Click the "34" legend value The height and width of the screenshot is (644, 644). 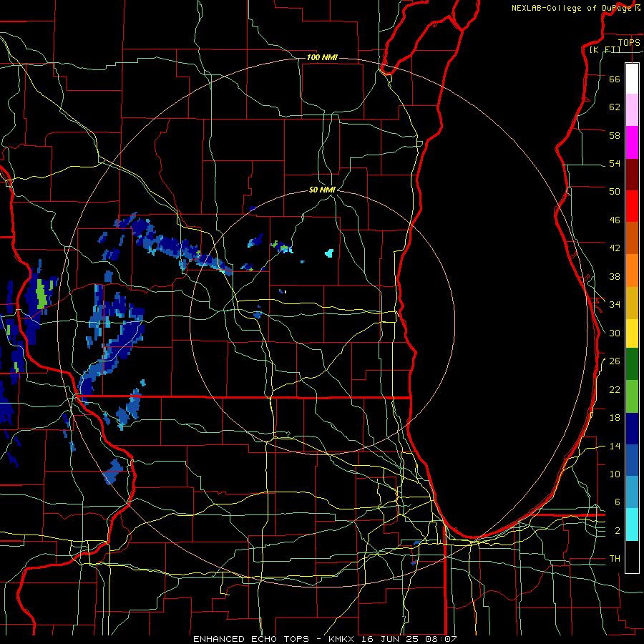615,305
